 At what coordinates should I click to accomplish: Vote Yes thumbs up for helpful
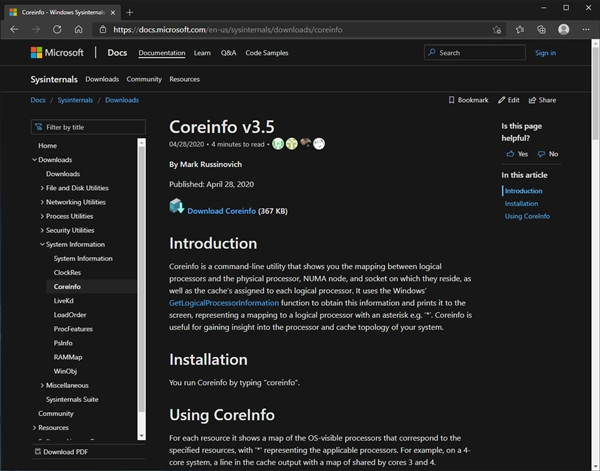[517, 154]
